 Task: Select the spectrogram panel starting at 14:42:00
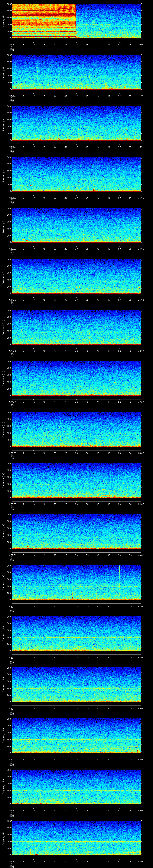[76, 685]
